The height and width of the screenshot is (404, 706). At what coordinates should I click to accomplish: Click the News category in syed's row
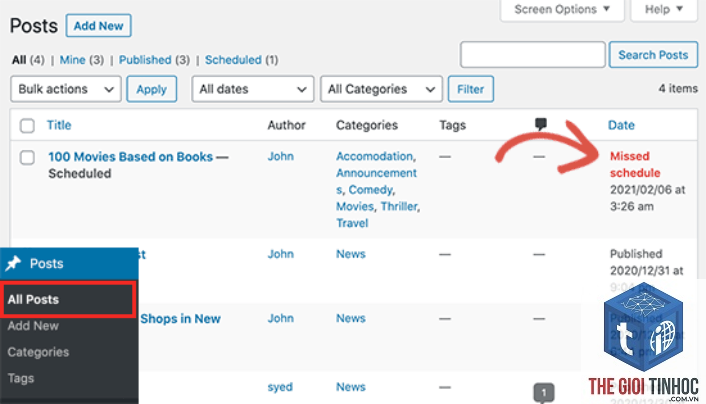(x=351, y=387)
